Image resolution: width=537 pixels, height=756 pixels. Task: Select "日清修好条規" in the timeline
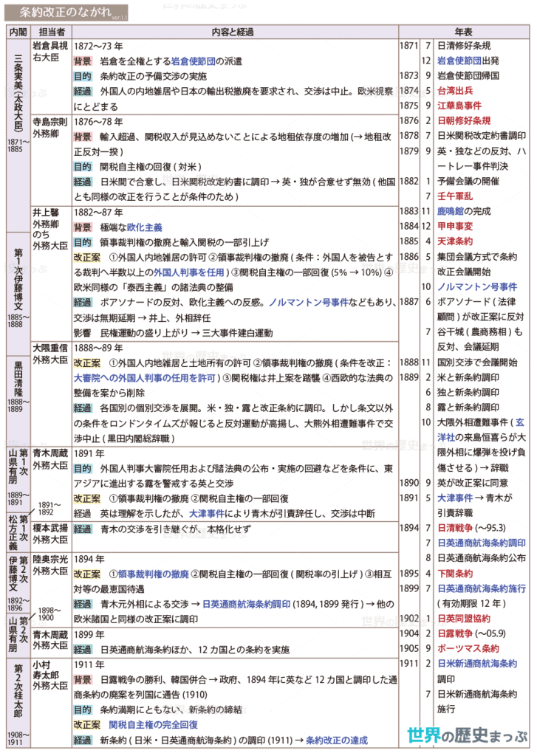point(464,45)
